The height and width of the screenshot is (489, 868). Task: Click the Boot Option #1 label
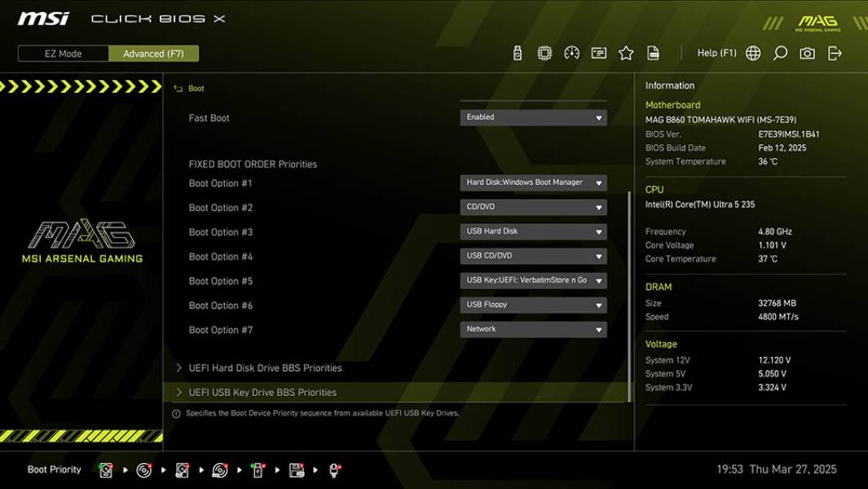tap(220, 183)
